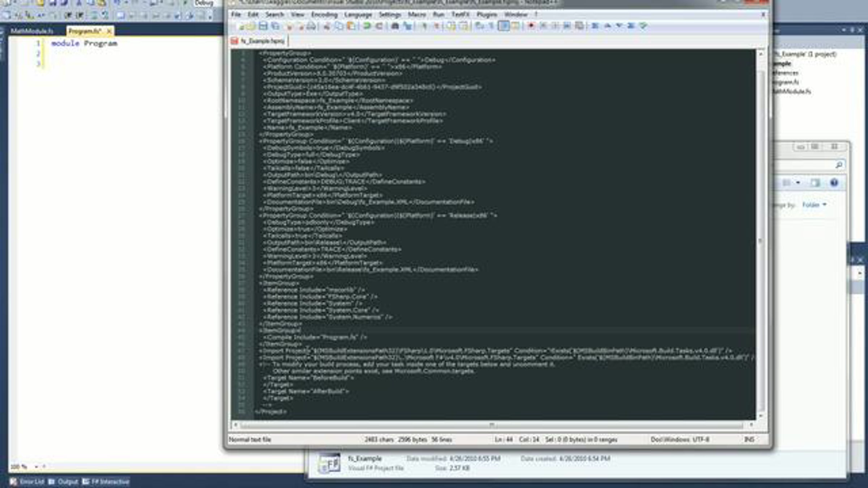The height and width of the screenshot is (488, 868).
Task: Click the Redo arrow icon
Action: [x=379, y=26]
